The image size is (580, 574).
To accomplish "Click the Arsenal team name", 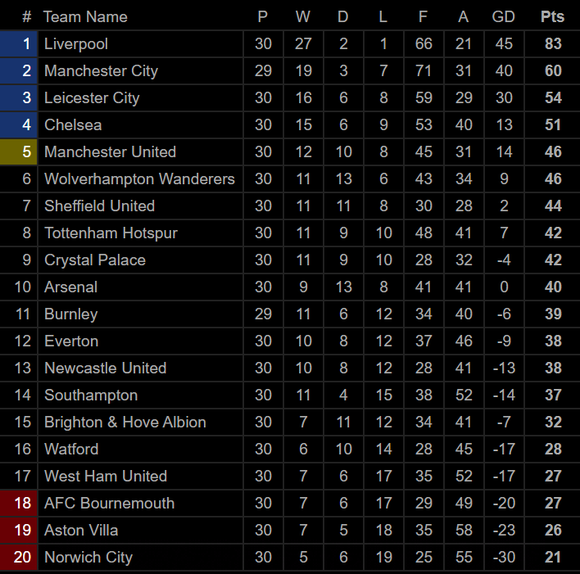I will [x=71, y=287].
